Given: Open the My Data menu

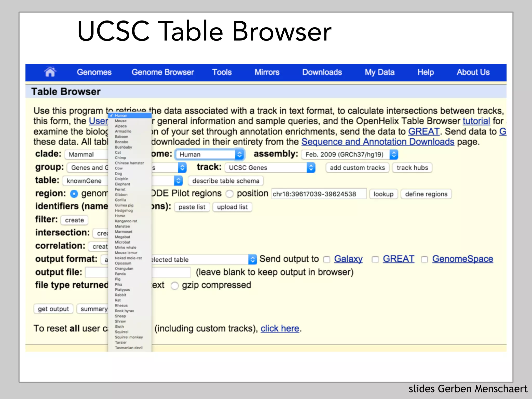Looking at the screenshot, I should tap(380, 72).
